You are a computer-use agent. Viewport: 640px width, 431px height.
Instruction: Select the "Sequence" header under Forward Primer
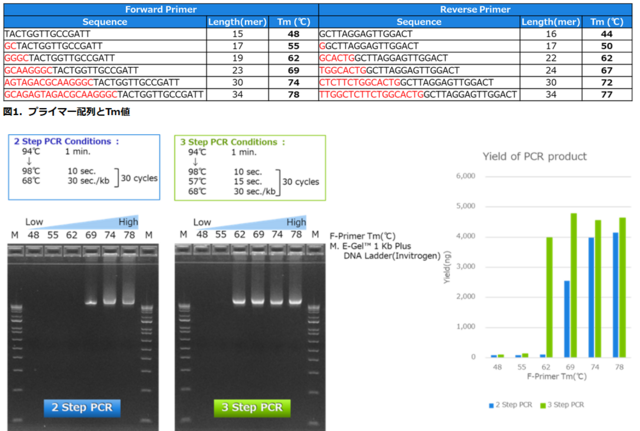pos(105,22)
